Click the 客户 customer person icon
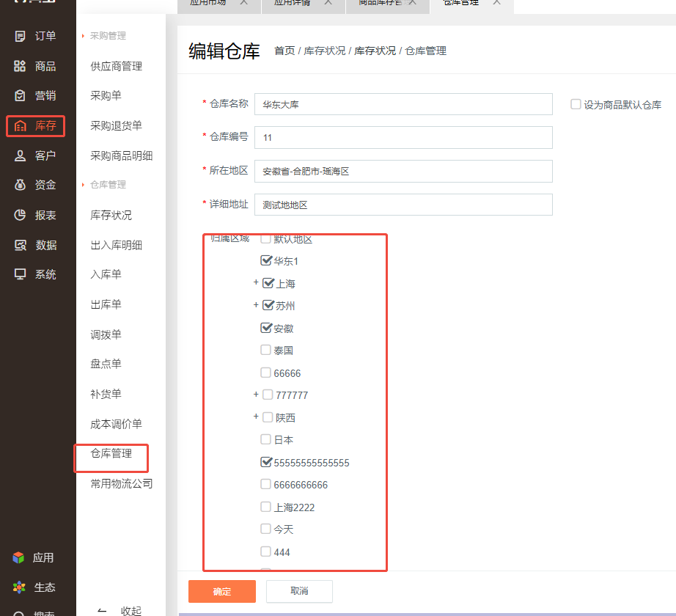676x616 pixels. (x=20, y=155)
